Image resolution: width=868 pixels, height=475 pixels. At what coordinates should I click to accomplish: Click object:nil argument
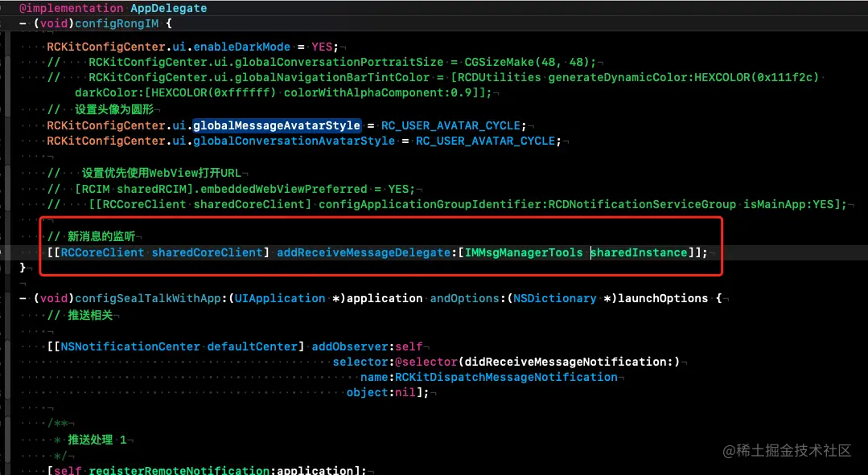click(x=381, y=392)
